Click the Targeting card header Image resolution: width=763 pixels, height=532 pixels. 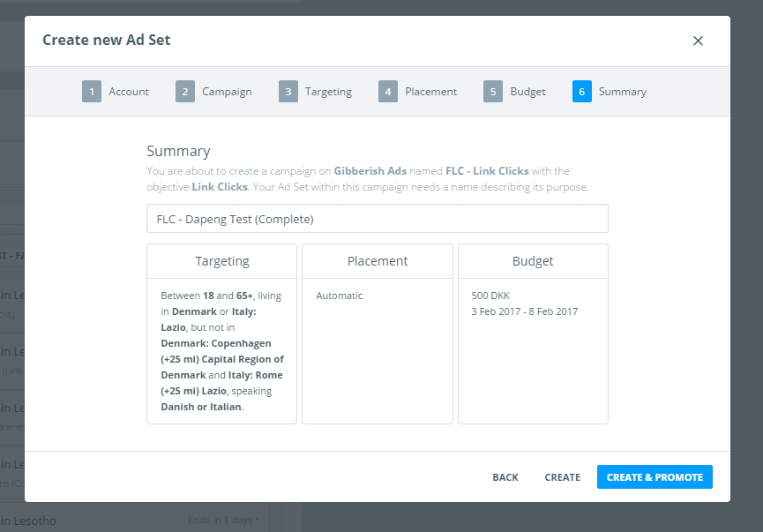(x=222, y=261)
